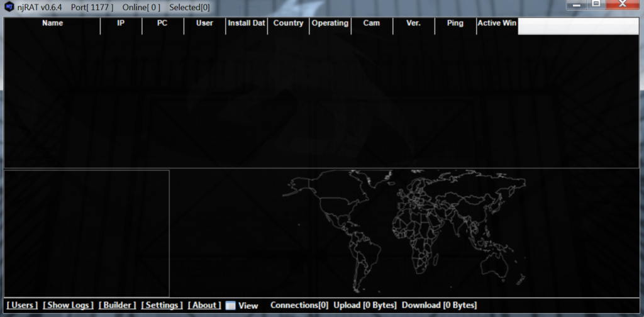
Task: Click the empty preview panel at bottom left
Action: click(87, 233)
